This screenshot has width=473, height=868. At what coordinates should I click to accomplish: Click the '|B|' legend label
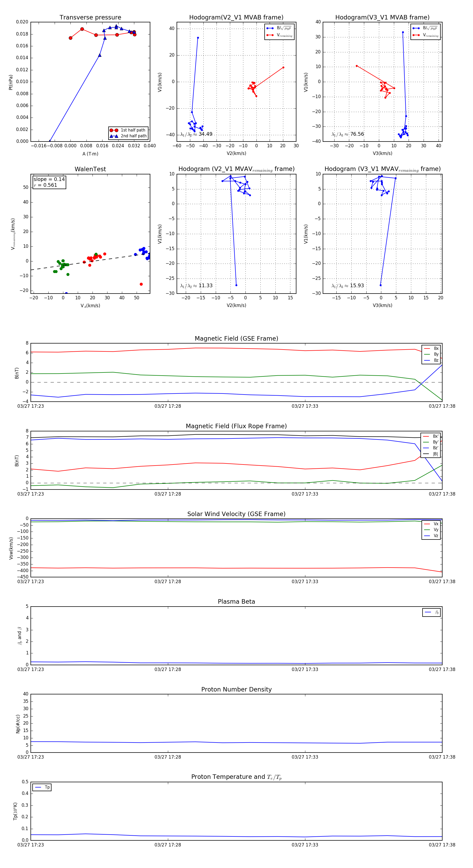pyautogui.click(x=435, y=454)
